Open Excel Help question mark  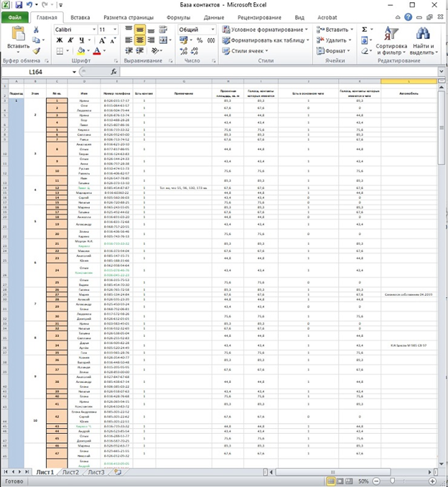pos(409,17)
